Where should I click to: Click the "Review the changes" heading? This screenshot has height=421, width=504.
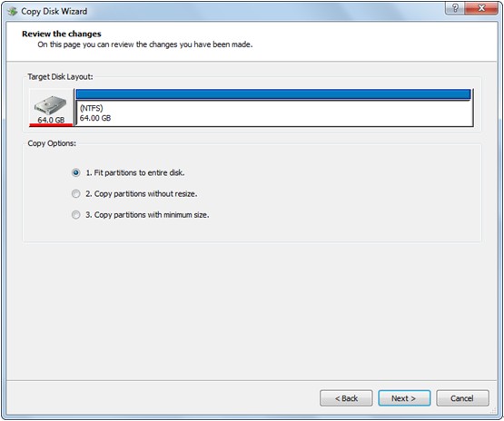pos(62,34)
